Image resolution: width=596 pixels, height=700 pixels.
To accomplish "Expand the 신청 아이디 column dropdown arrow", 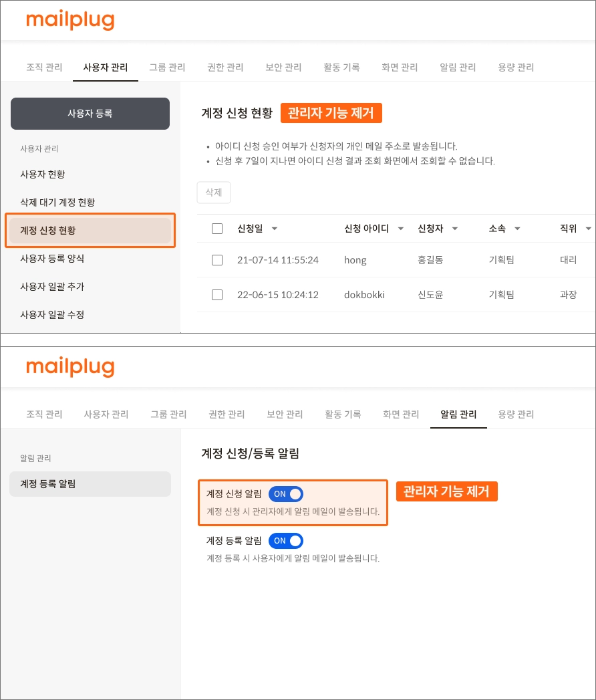I will point(401,229).
